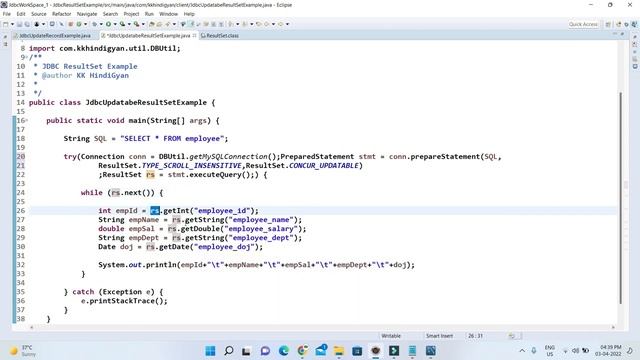Click the green Run toolbar icon
The width and height of the screenshot is (640, 360).
pyautogui.click(x=108, y=24)
